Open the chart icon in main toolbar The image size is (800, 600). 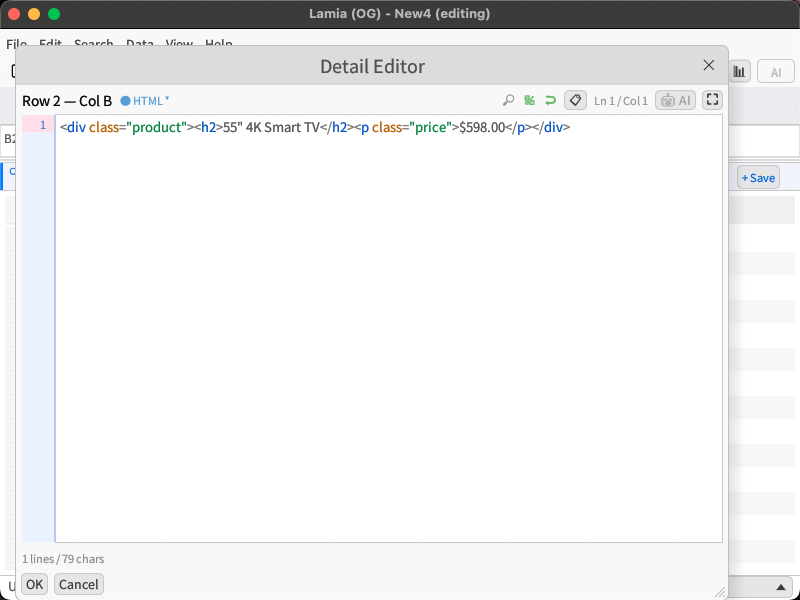pyautogui.click(x=739, y=71)
